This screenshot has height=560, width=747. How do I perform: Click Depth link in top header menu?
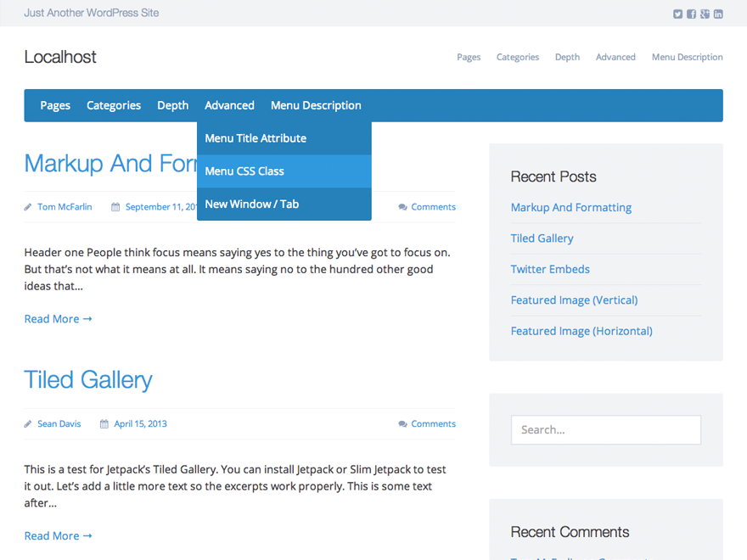click(567, 57)
